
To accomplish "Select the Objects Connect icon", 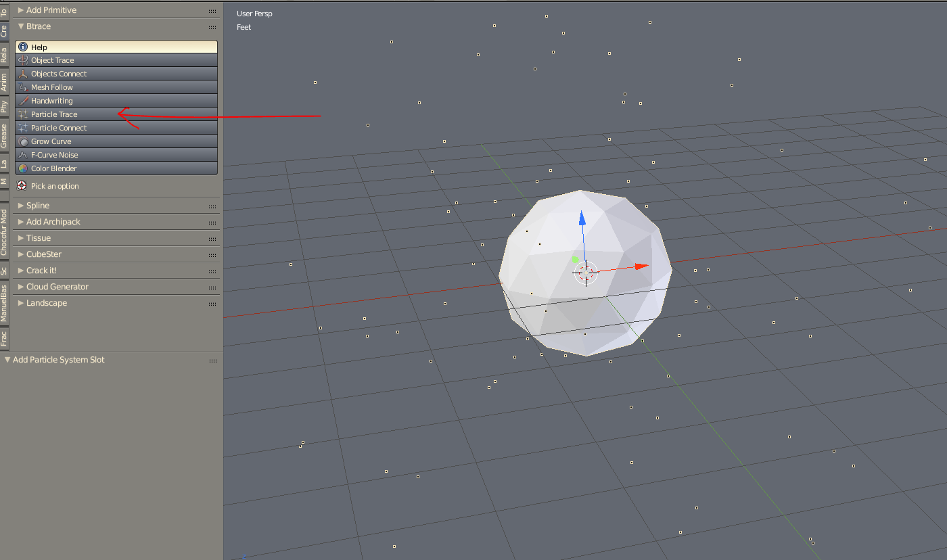I will 24,74.
